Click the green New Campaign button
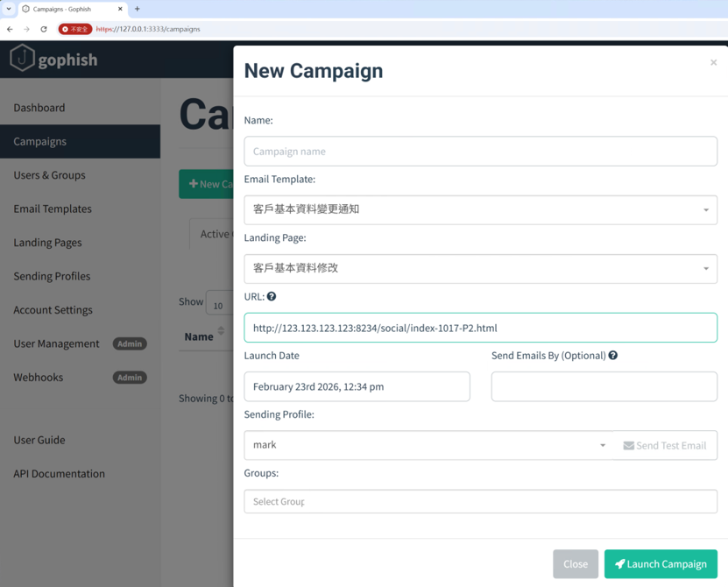Image resolution: width=728 pixels, height=587 pixels. pyautogui.click(x=206, y=184)
